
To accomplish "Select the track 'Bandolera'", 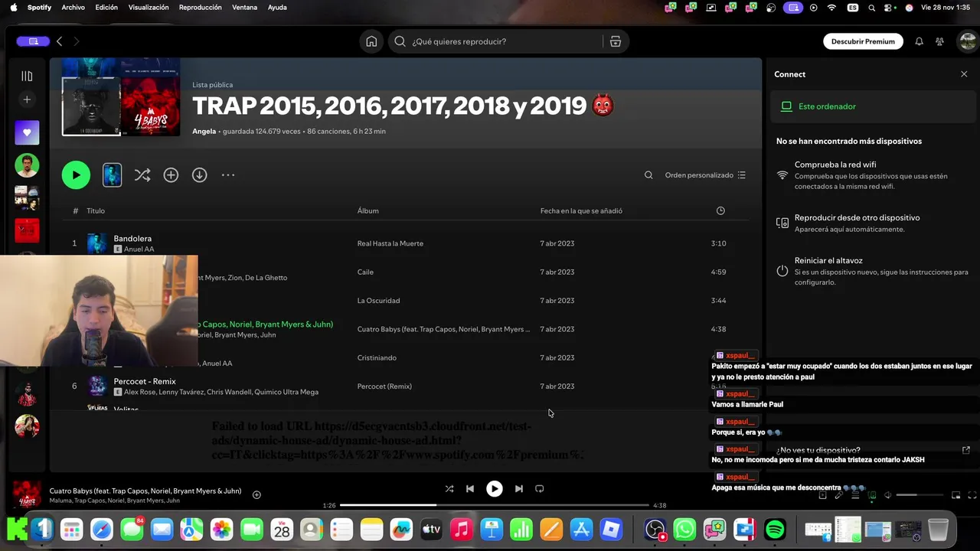I will [132, 239].
